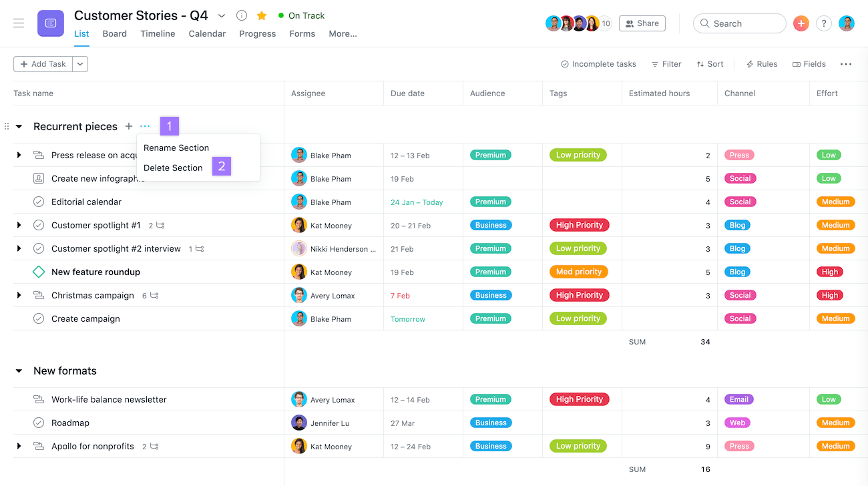
Task: Click the Share button
Action: click(642, 23)
